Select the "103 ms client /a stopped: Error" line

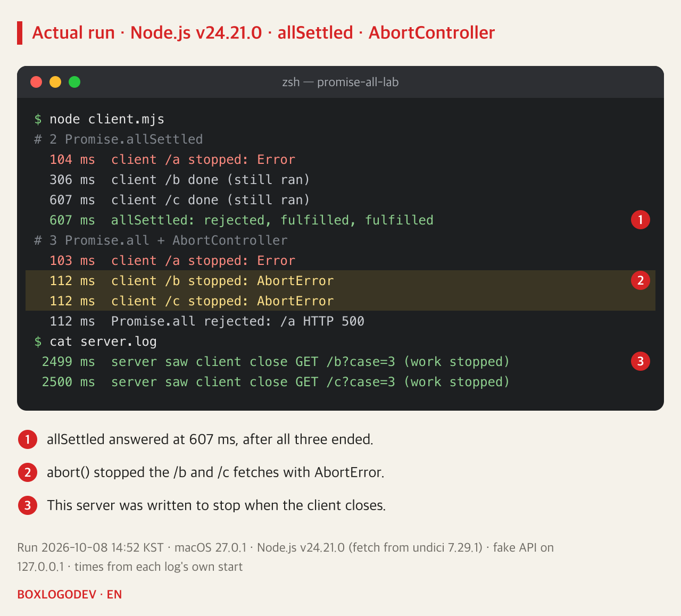tap(172, 261)
